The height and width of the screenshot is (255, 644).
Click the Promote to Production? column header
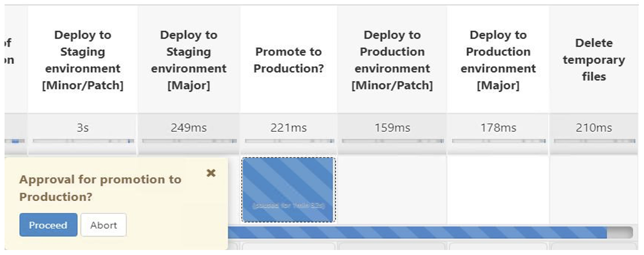tap(288, 60)
